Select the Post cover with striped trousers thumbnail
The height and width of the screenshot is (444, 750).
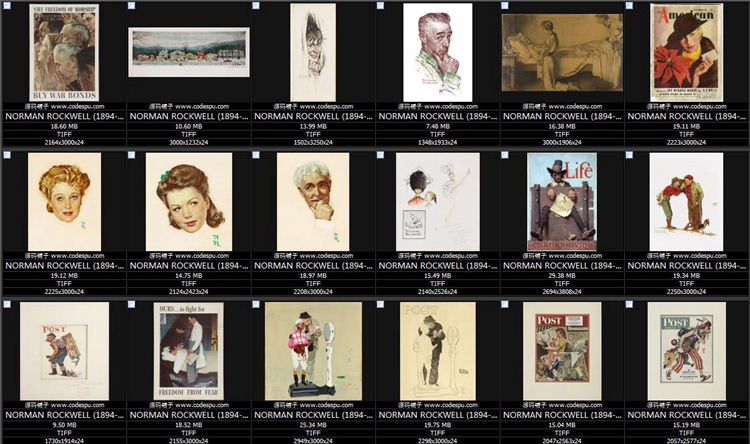tap(686, 351)
